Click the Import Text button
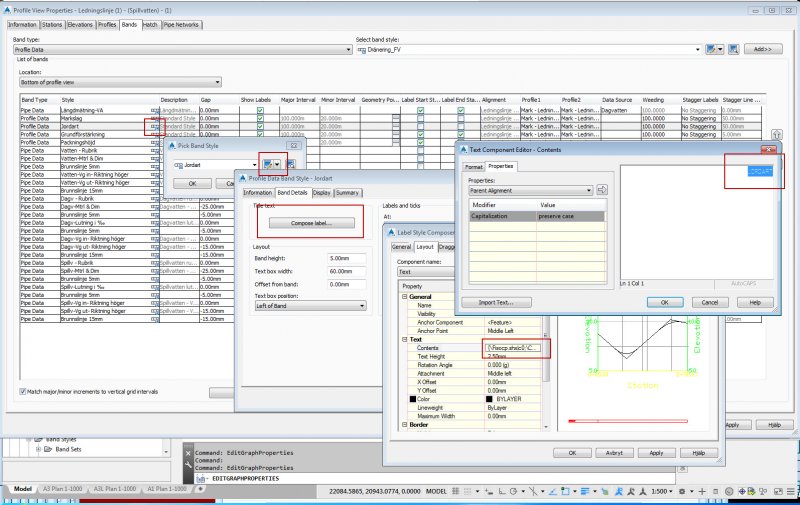800x505 pixels. 495,301
